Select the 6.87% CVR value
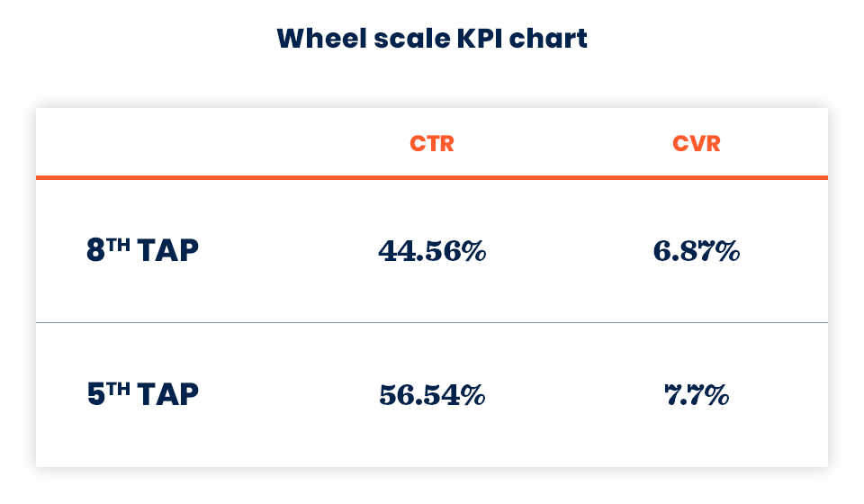Image resolution: width=864 pixels, height=504 pixels. click(x=697, y=251)
